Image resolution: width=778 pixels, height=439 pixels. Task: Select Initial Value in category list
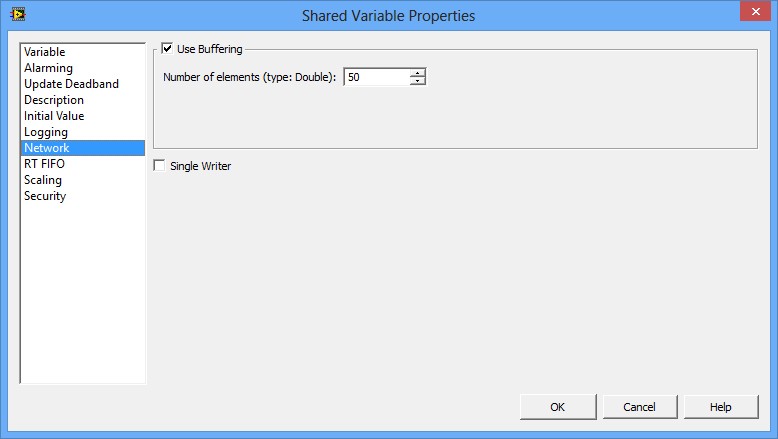[54, 116]
